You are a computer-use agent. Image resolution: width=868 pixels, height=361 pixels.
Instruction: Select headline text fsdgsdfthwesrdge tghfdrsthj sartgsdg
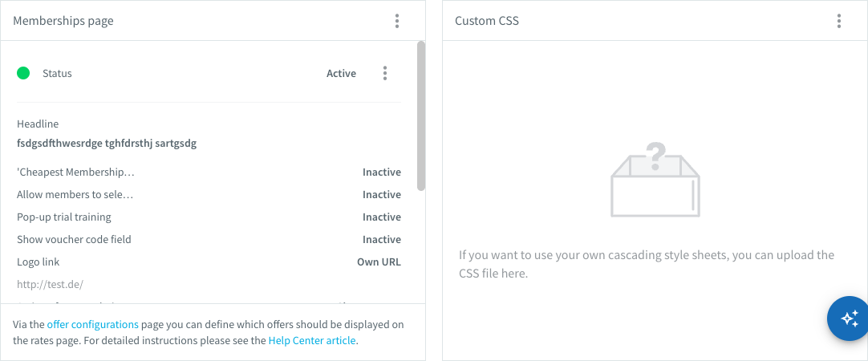[x=107, y=144]
